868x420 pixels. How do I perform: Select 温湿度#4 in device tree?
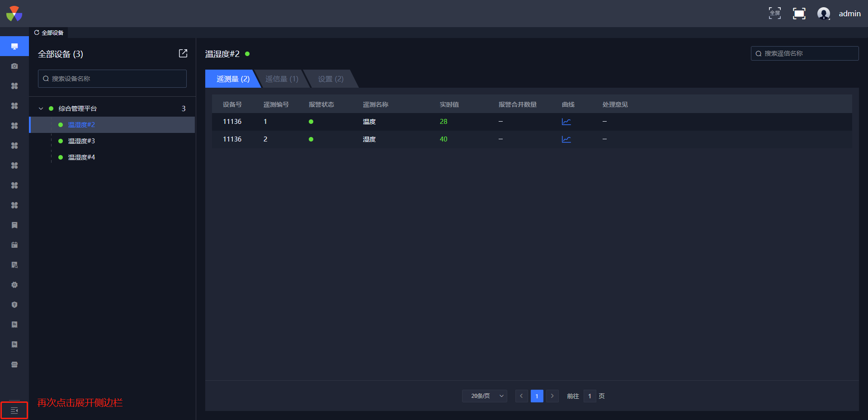(x=81, y=157)
